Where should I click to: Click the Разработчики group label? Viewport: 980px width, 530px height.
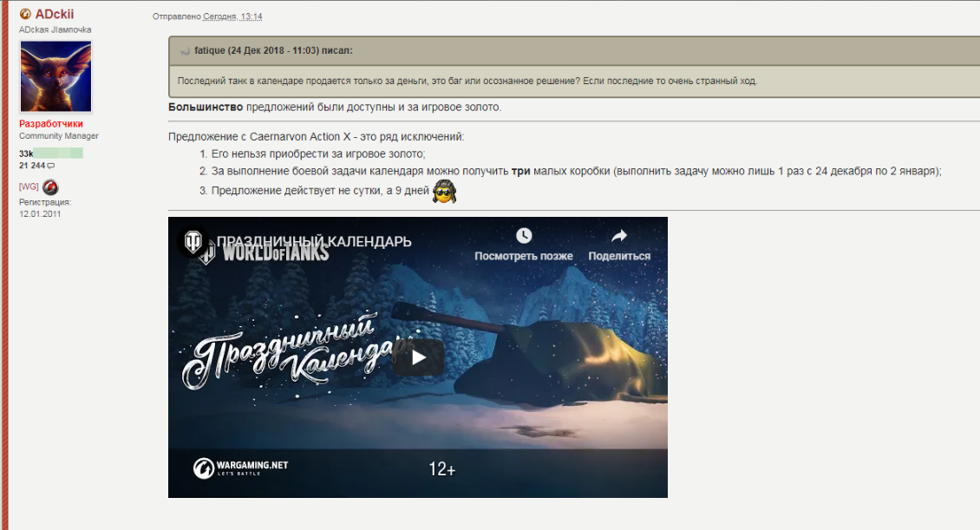click(x=50, y=124)
